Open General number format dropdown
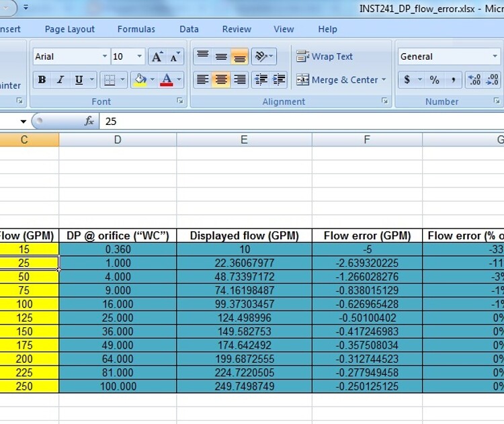504x424 pixels. [495, 56]
